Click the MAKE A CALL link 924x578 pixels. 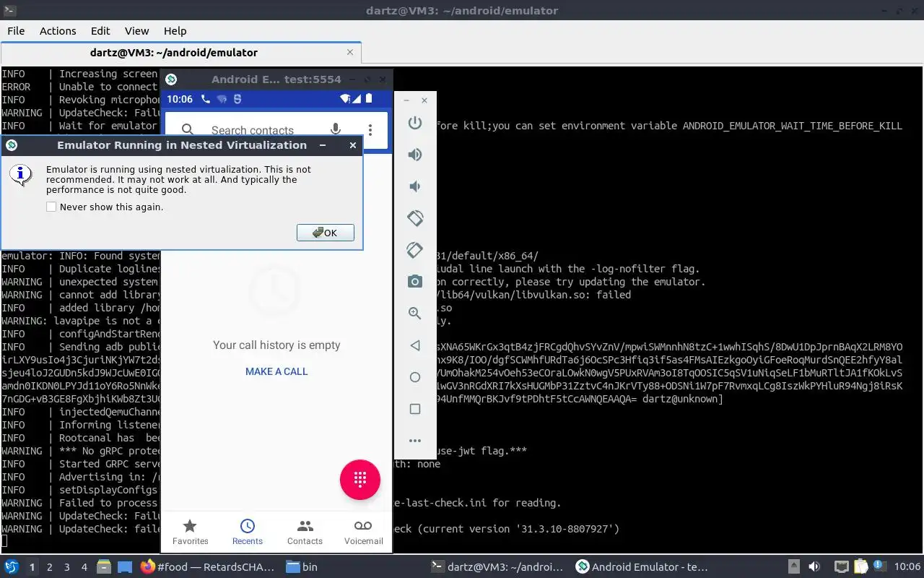[x=276, y=371]
